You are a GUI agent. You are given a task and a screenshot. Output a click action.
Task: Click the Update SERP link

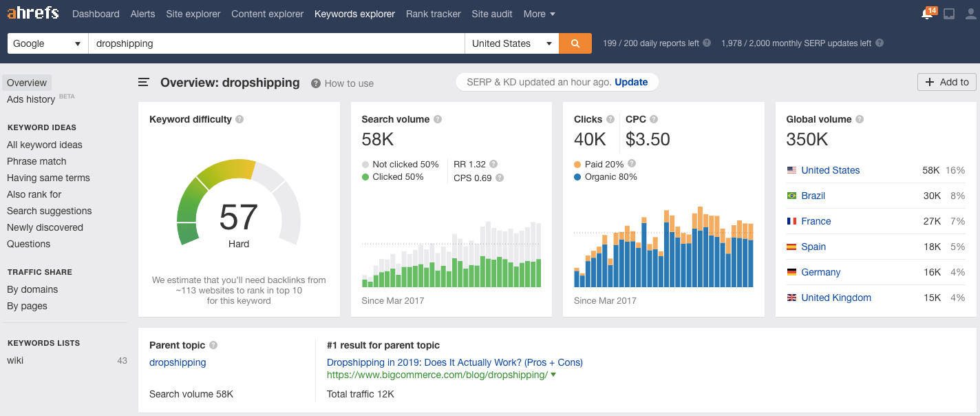(631, 82)
